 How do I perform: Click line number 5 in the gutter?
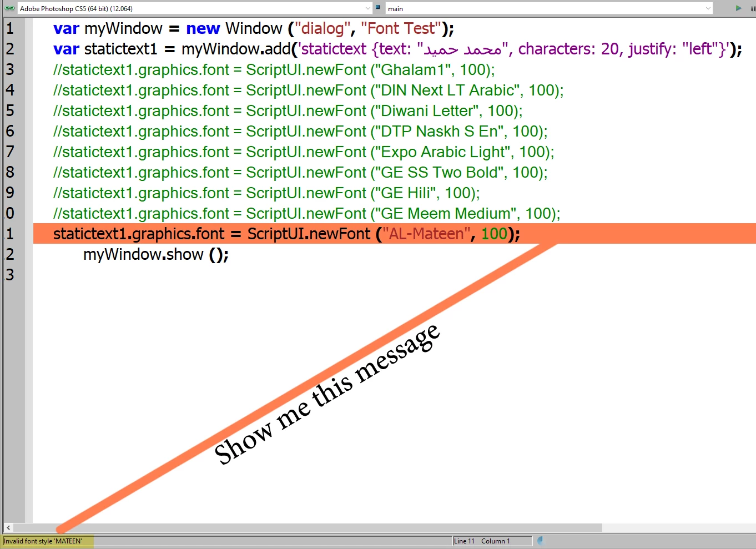pyautogui.click(x=10, y=110)
